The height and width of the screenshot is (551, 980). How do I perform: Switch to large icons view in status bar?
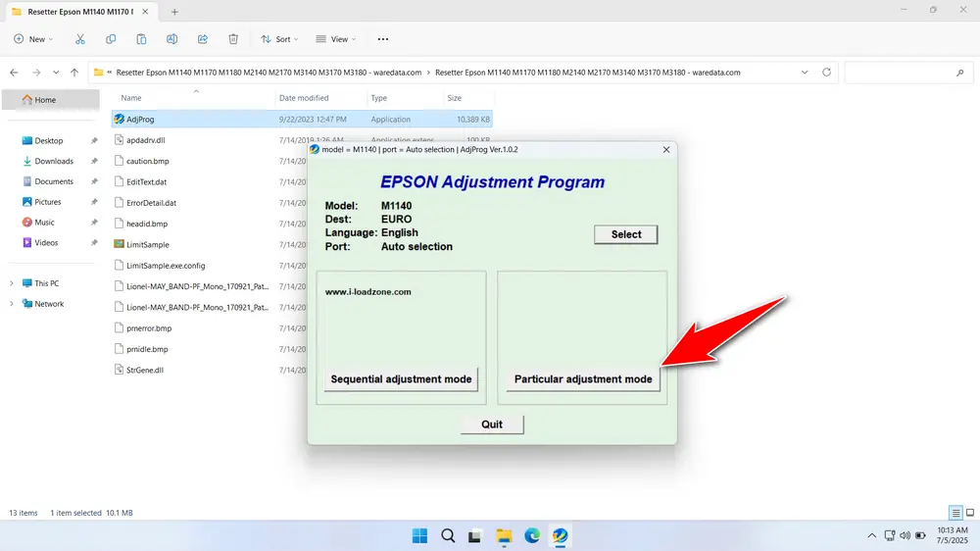point(969,513)
